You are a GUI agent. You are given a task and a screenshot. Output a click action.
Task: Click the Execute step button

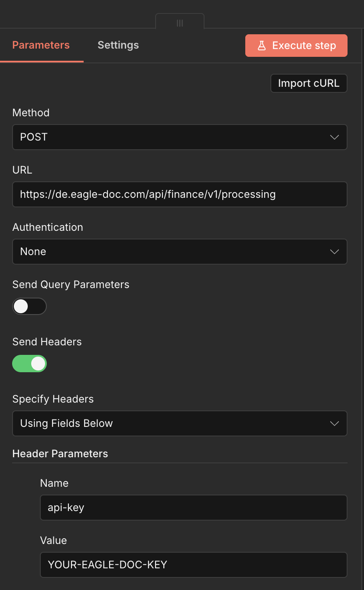pyautogui.click(x=296, y=45)
